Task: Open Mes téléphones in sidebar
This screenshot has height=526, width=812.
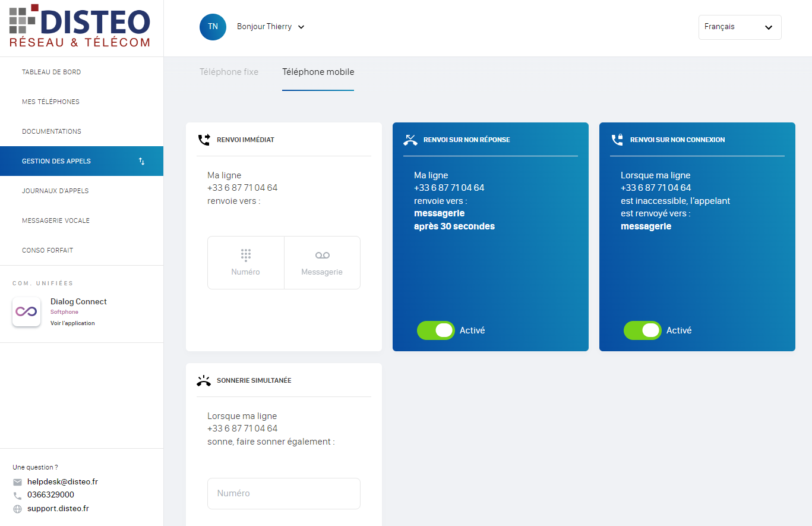Action: [81, 102]
